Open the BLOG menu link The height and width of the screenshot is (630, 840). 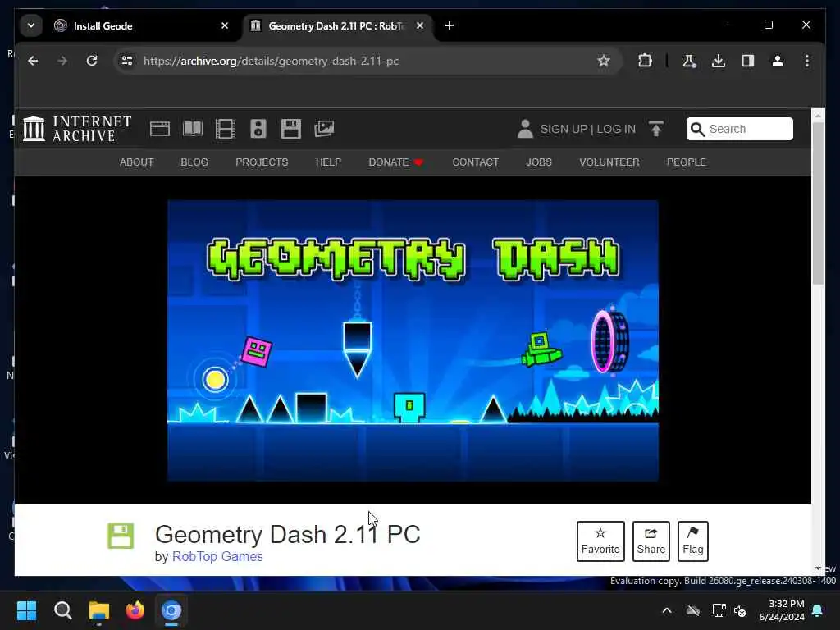194,162
